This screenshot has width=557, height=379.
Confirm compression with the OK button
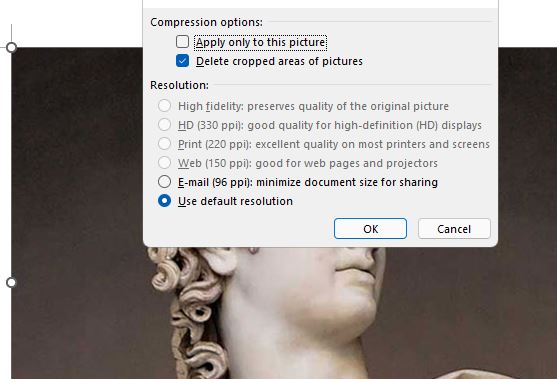370,229
